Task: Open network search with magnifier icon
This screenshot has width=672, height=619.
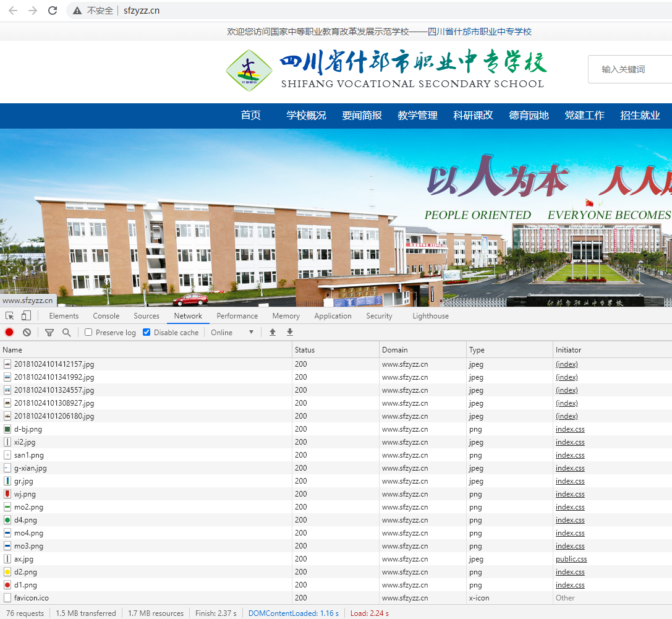Action: [66, 333]
